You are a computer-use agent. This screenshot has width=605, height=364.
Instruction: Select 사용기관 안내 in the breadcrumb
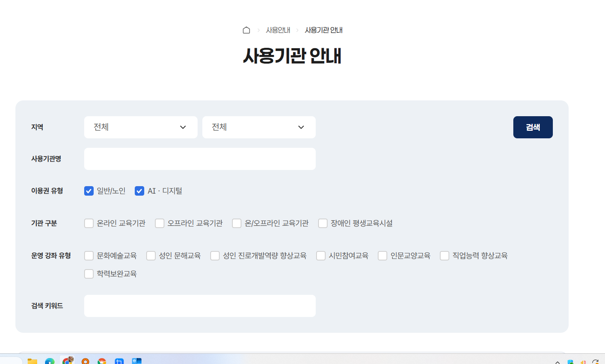tap(323, 30)
